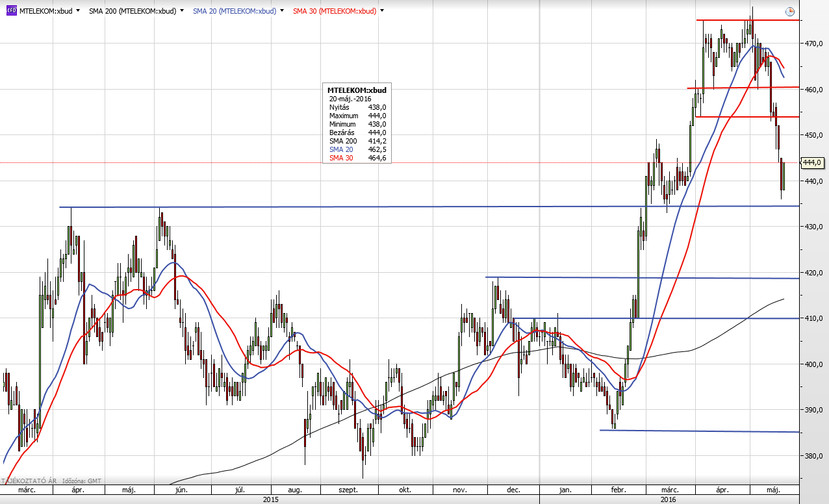This screenshot has height=504, width=829.
Task: Open the clock icon in the chart corner
Action: pos(790,11)
